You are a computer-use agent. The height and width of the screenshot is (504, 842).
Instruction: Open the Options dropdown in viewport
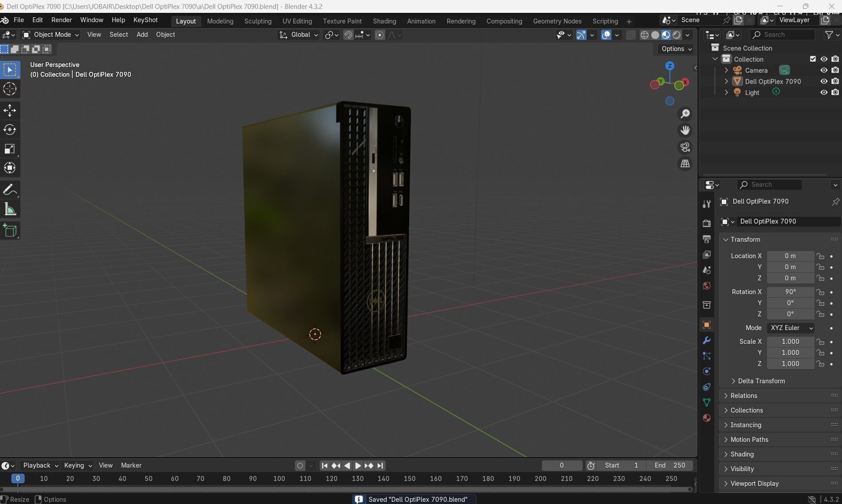677,49
